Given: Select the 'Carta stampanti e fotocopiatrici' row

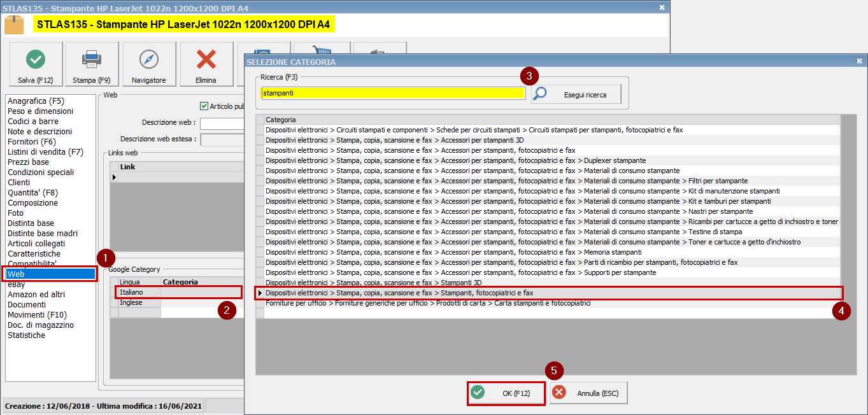Looking at the screenshot, I should pyautogui.click(x=552, y=303).
